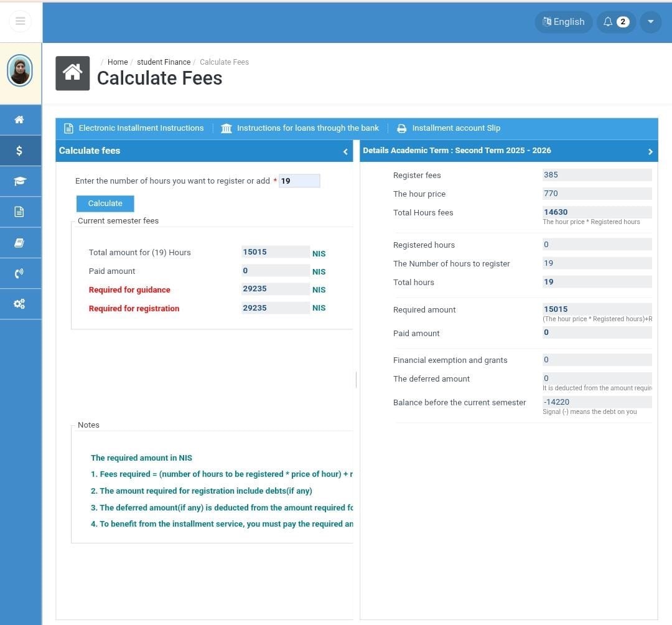This screenshot has width=672, height=625.
Task: Go to Home in the breadcrumb
Action: [118, 62]
